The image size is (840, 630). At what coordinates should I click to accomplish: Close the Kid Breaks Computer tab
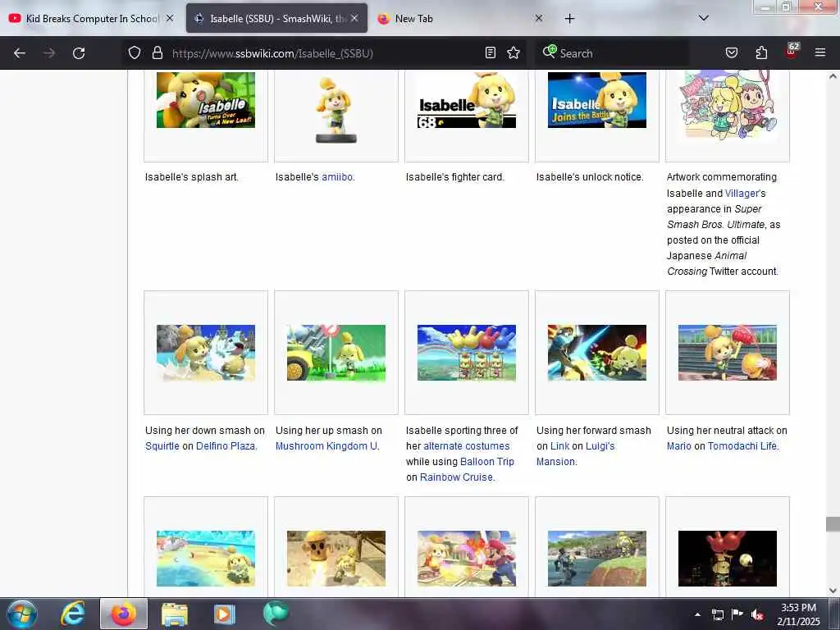(170, 18)
